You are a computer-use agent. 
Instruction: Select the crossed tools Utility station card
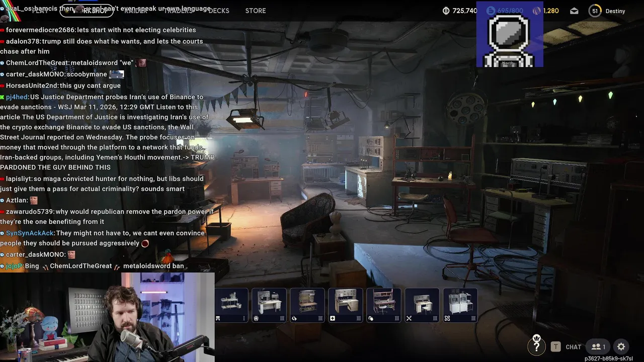click(x=422, y=305)
